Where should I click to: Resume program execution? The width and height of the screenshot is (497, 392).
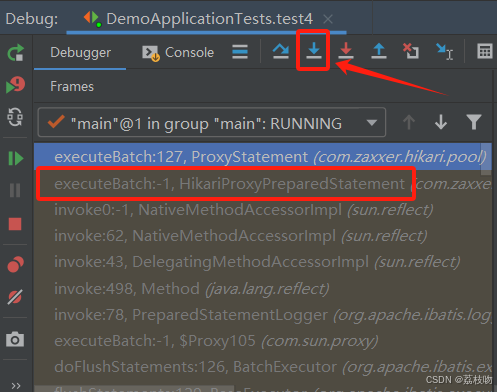[x=15, y=158]
